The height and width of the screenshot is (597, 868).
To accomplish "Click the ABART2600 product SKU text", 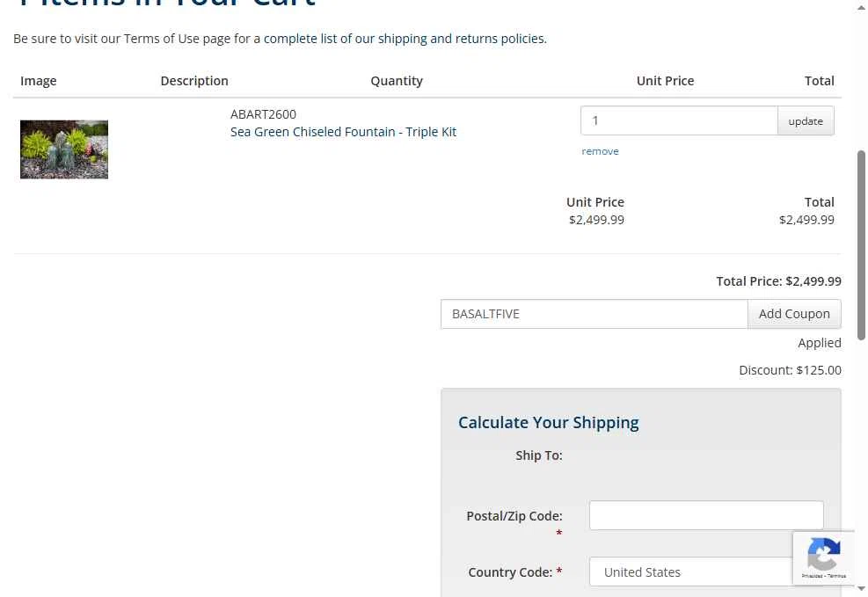I will pyautogui.click(x=263, y=114).
